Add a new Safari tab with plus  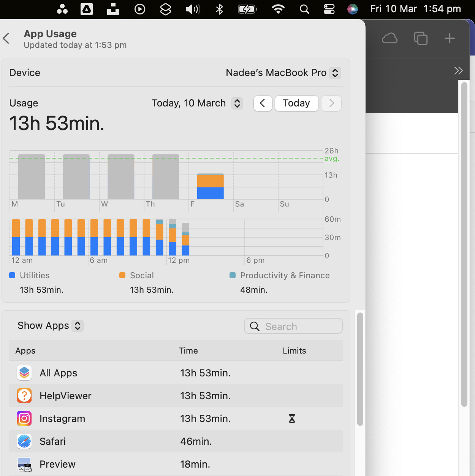click(450, 38)
